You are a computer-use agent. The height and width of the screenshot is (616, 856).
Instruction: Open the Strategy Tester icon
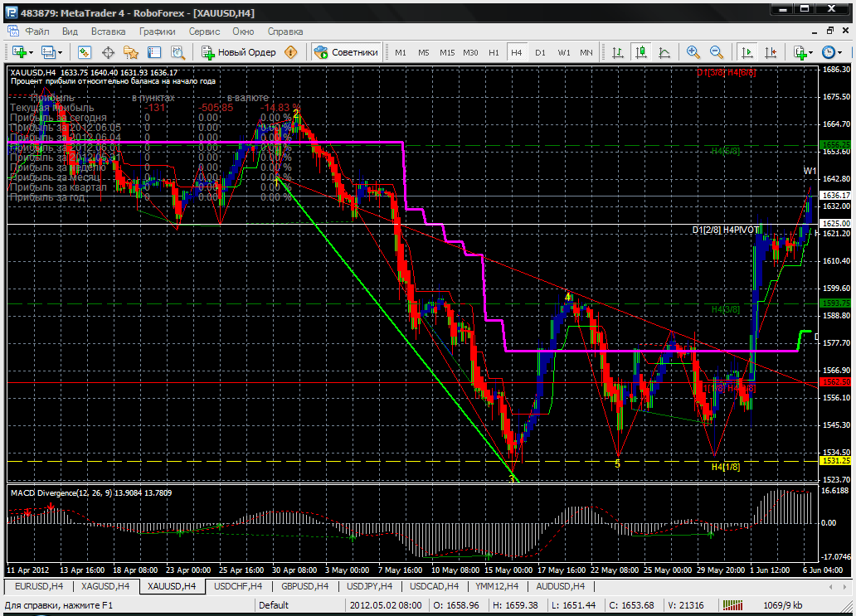point(177,52)
